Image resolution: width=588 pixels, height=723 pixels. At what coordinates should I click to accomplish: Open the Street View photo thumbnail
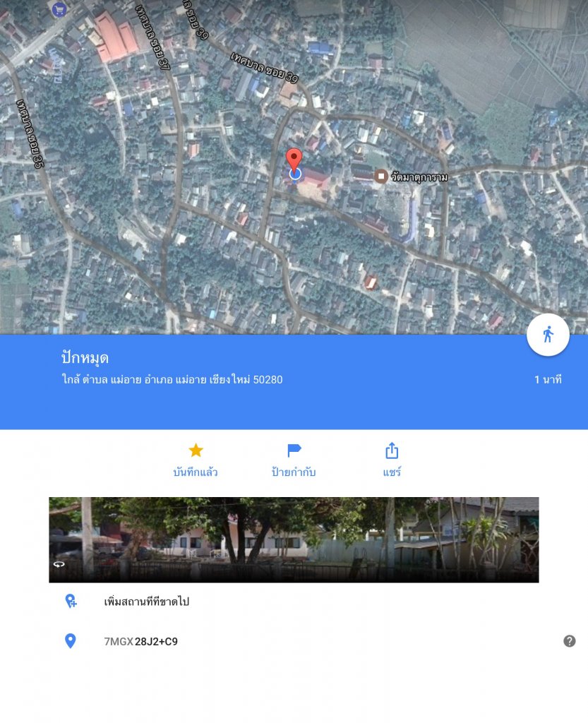pos(294,539)
